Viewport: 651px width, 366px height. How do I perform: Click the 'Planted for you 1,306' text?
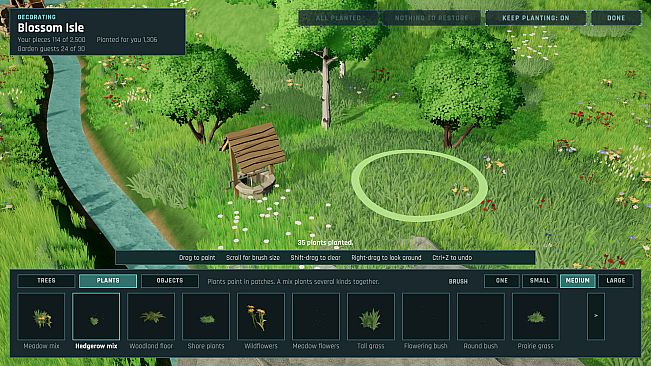point(127,40)
